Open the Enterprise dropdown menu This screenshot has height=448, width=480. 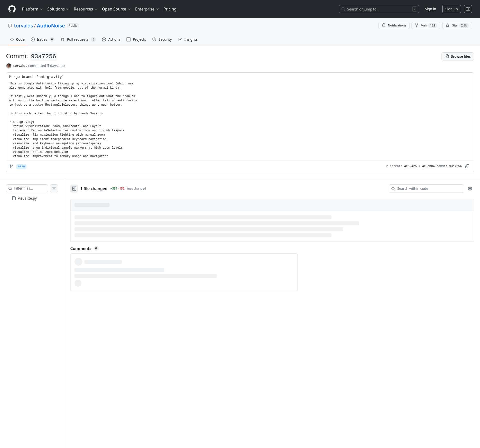(147, 9)
